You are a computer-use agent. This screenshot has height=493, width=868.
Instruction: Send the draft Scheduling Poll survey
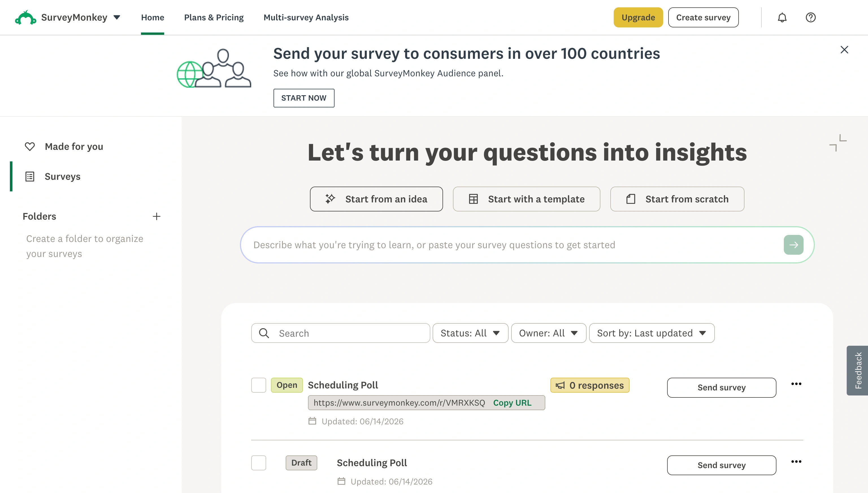click(x=721, y=465)
